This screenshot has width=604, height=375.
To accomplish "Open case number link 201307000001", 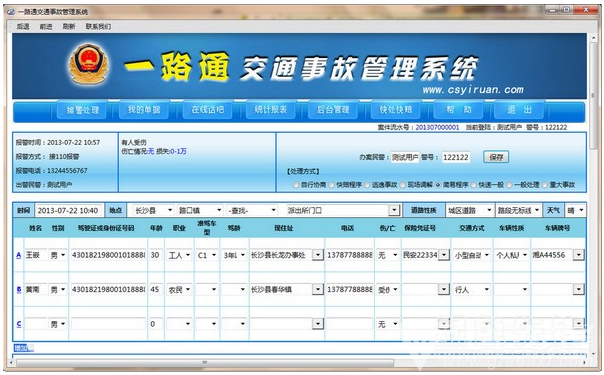I will [437, 127].
